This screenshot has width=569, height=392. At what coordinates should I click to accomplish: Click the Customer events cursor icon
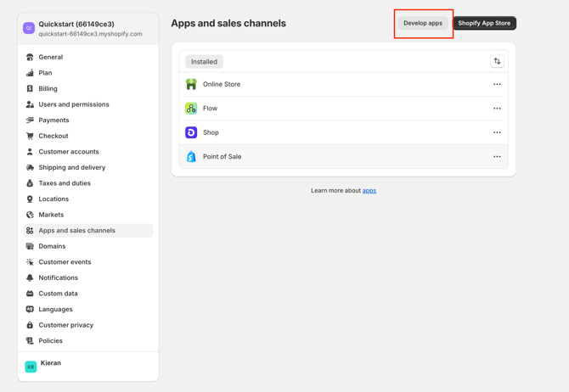[x=30, y=262]
